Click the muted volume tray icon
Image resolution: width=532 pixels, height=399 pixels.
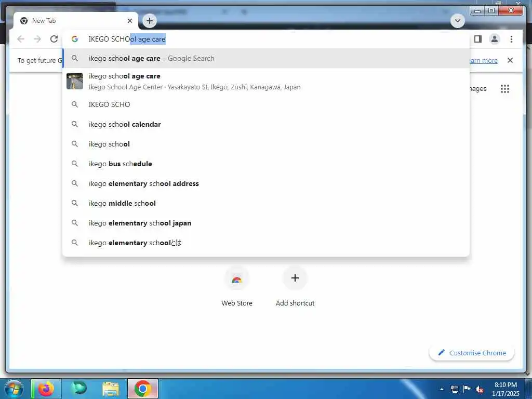click(480, 390)
